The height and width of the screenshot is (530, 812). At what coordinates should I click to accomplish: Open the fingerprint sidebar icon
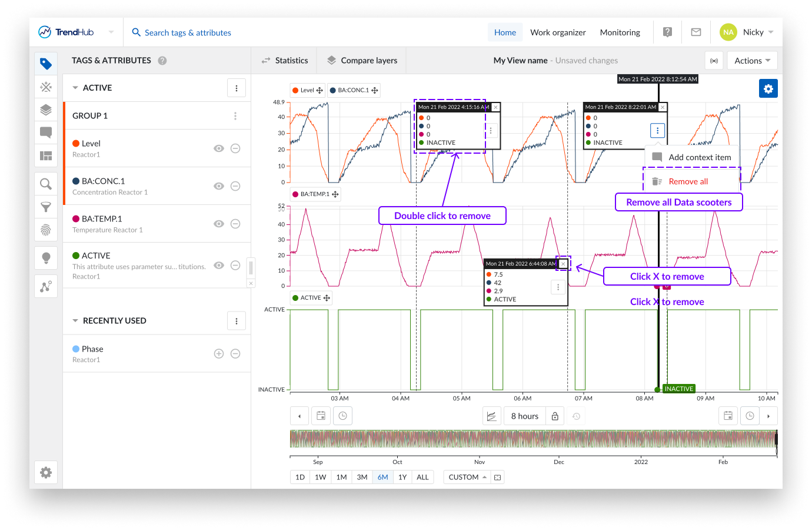pyautogui.click(x=46, y=230)
